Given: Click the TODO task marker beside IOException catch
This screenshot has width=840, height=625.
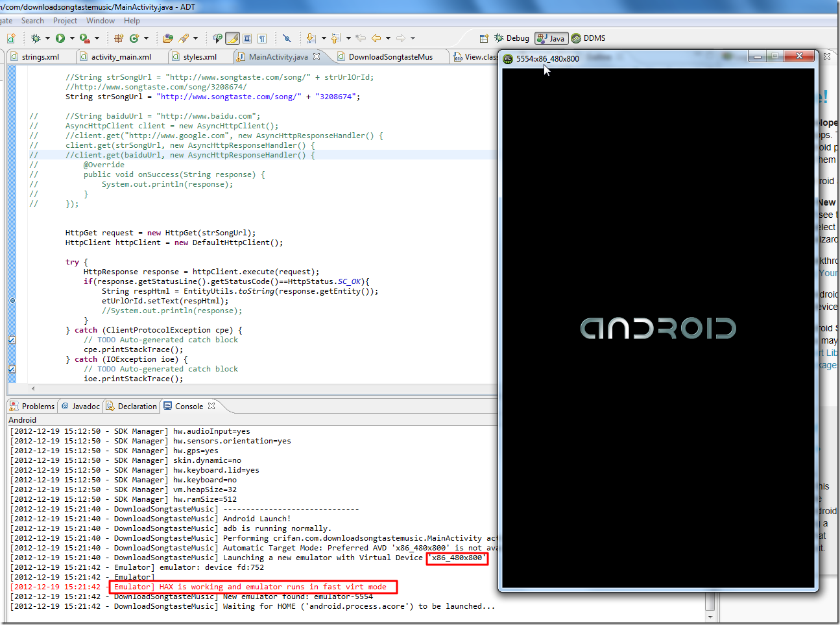Looking at the screenshot, I should point(12,369).
